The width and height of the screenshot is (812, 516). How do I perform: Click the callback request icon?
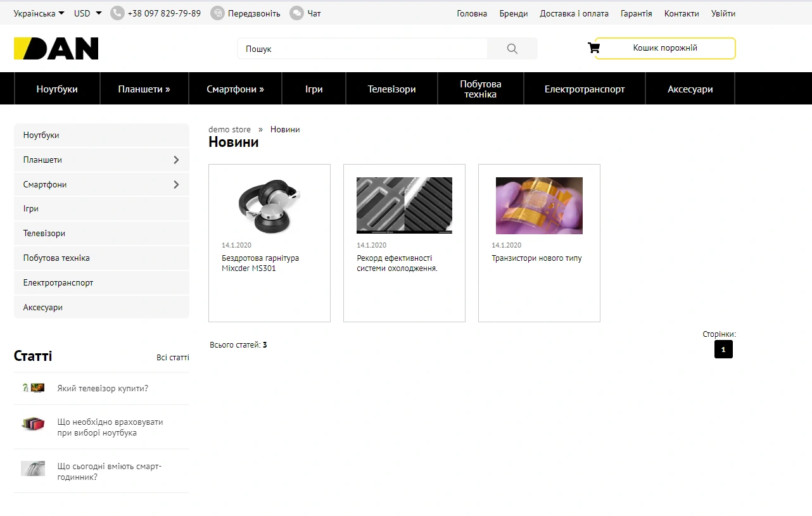coord(217,13)
